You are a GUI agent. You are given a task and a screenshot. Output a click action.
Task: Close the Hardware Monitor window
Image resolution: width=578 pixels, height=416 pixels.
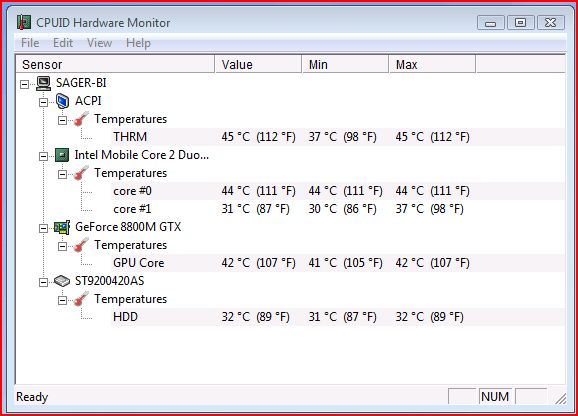coord(551,23)
